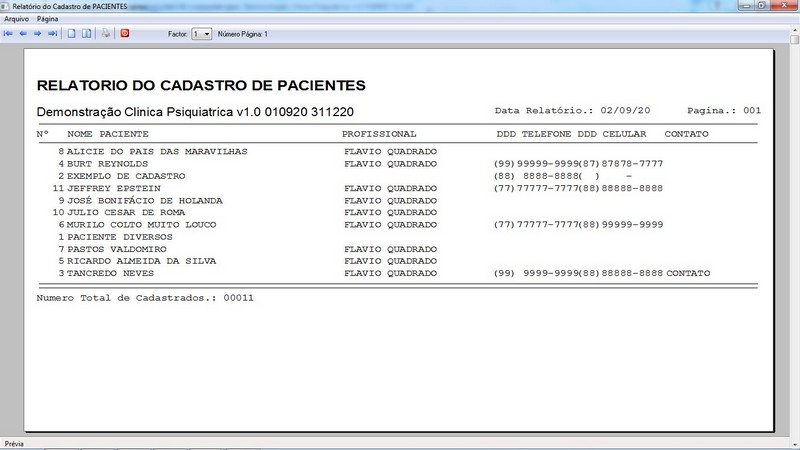This screenshot has width=800, height=450.
Task: Click the Demonstração Clinica Psiquiatrica subtitle
Action: (195, 112)
